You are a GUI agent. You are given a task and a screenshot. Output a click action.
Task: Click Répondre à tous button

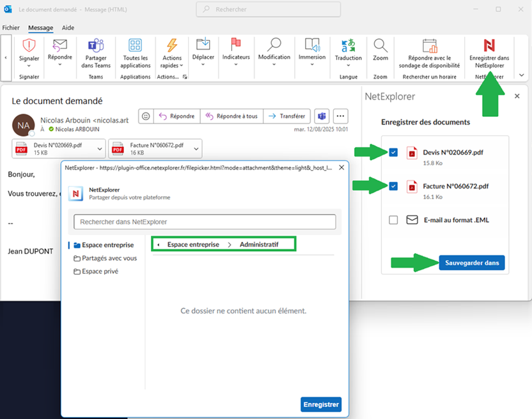231,116
